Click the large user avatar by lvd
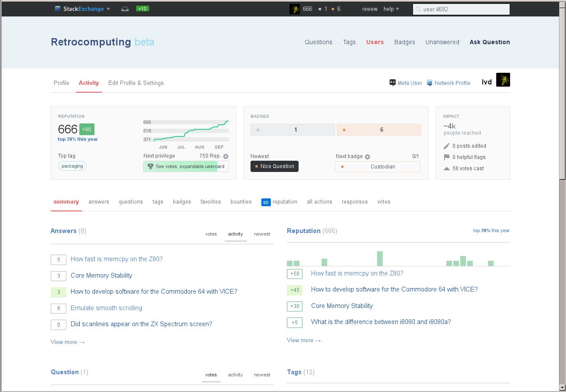 coord(503,80)
